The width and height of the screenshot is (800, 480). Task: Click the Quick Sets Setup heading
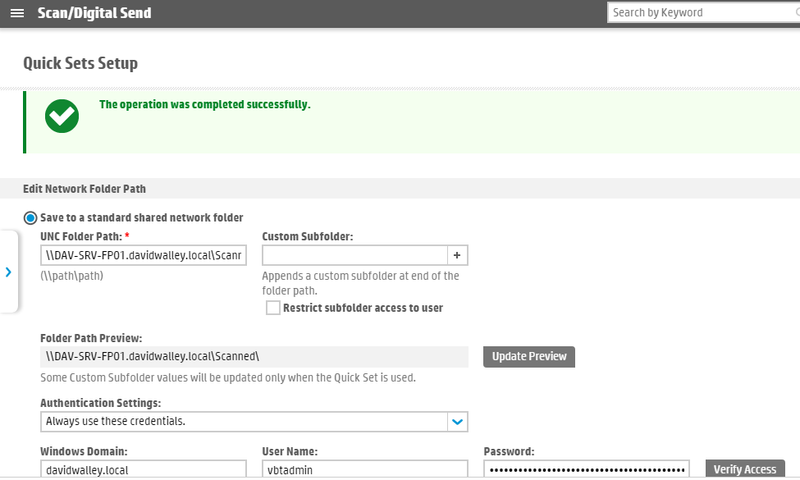click(x=80, y=63)
